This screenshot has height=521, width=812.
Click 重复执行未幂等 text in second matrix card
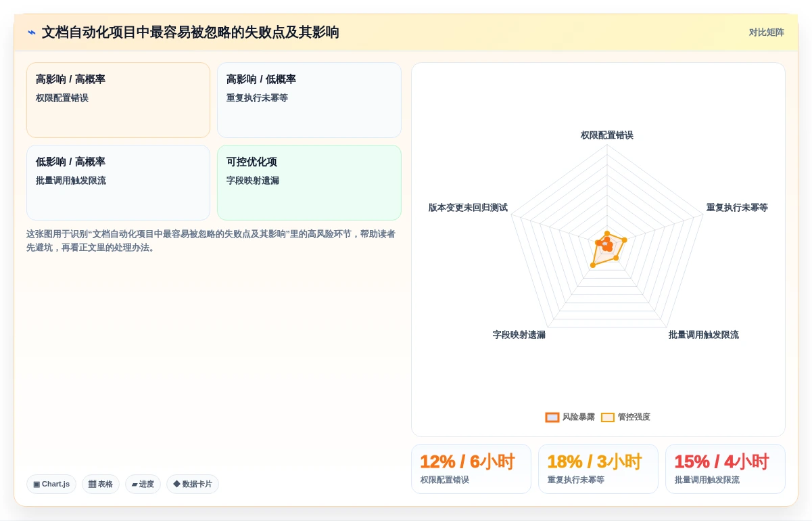[257, 98]
